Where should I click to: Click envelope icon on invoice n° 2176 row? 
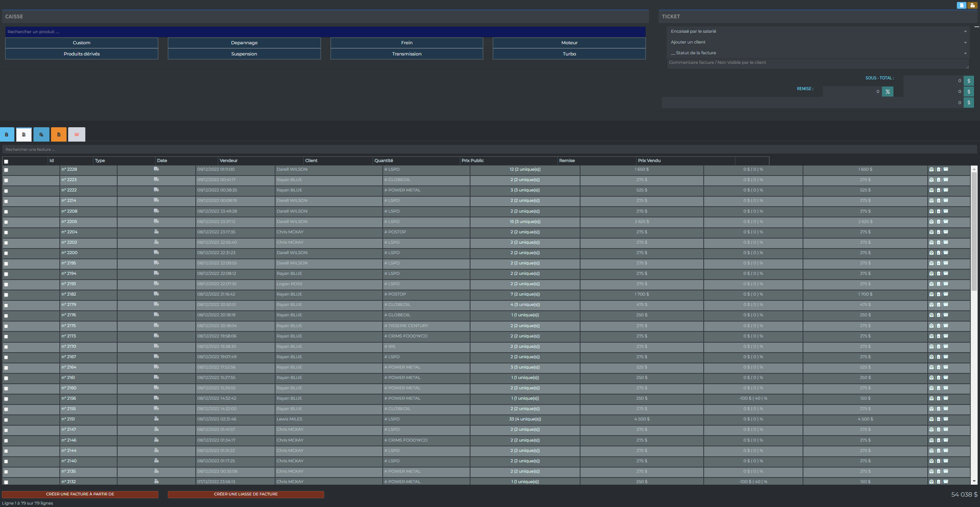(x=931, y=315)
